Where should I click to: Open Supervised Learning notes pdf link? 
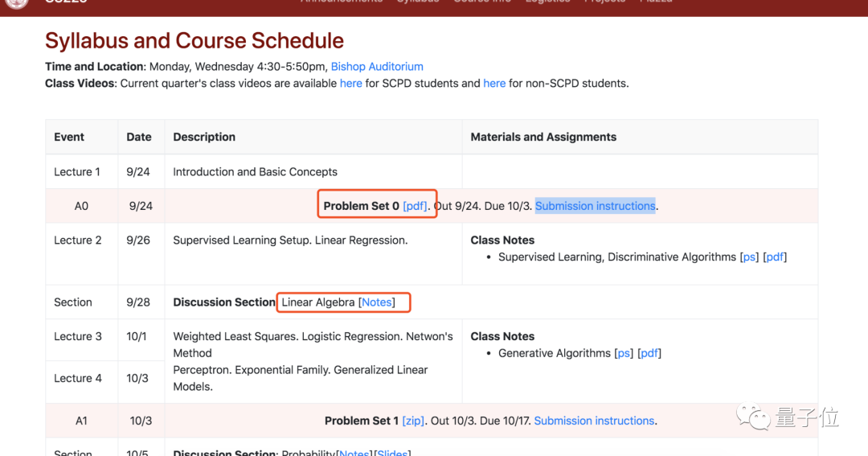point(775,257)
